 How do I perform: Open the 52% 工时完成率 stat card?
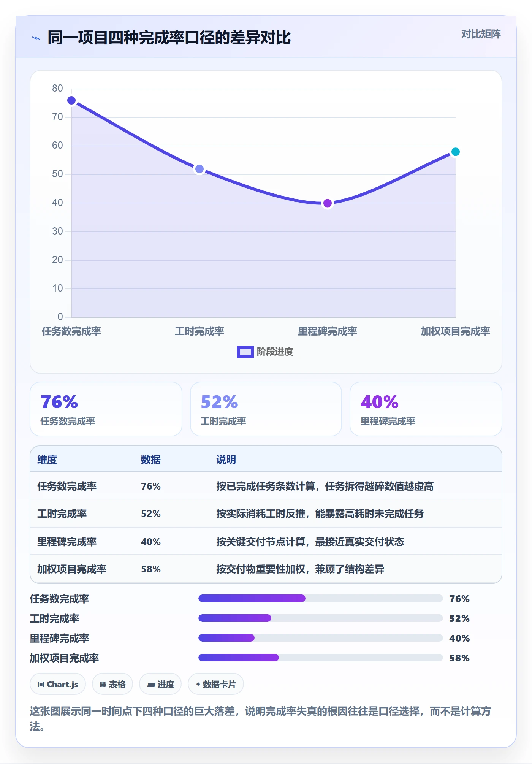click(266, 409)
